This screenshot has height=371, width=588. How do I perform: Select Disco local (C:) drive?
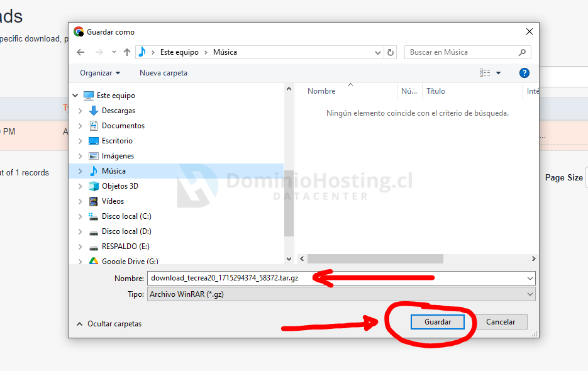point(126,216)
